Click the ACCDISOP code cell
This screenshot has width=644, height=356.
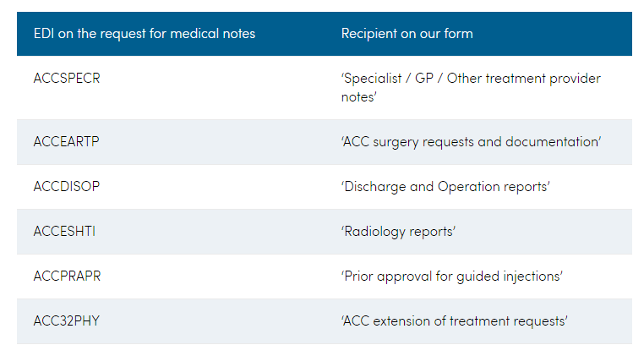click(67, 186)
